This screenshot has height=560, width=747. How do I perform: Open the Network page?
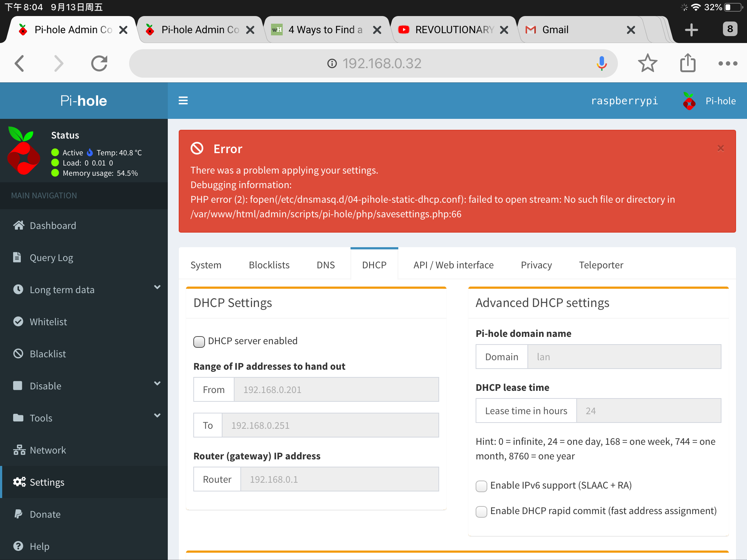click(47, 450)
